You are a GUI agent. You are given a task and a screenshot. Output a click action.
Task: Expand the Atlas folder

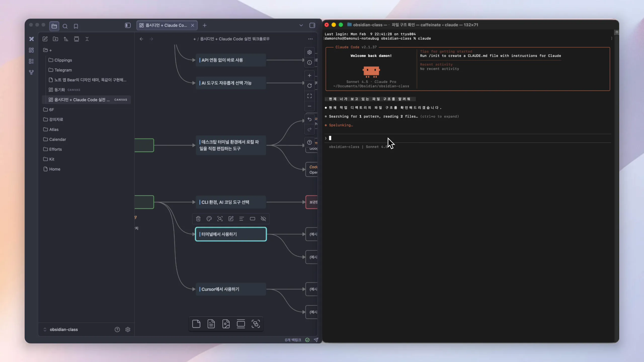[x=54, y=129]
